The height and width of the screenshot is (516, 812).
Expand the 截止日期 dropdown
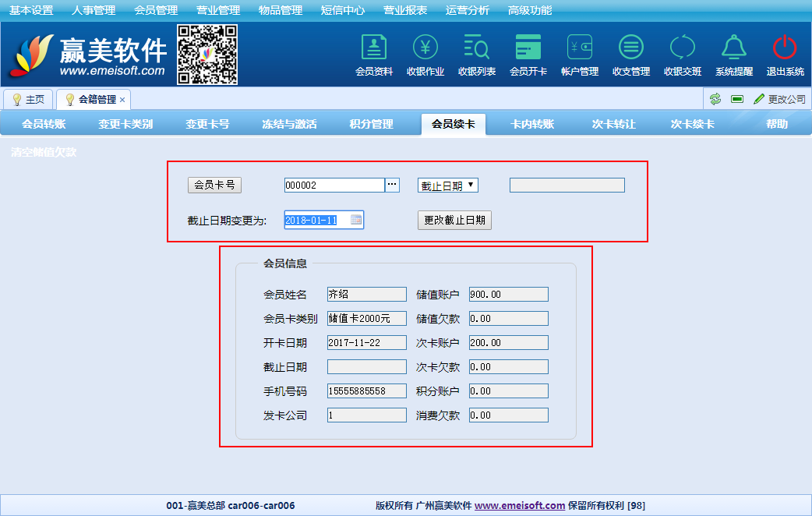[x=448, y=186]
